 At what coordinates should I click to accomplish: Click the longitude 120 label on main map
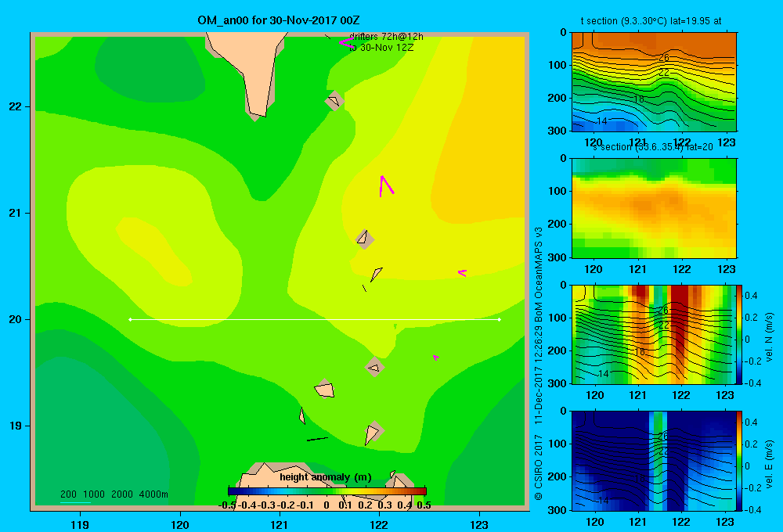pyautogui.click(x=180, y=524)
